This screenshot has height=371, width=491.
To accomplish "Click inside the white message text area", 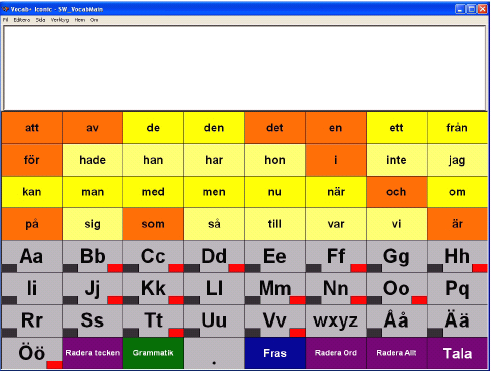I will pos(245,68).
